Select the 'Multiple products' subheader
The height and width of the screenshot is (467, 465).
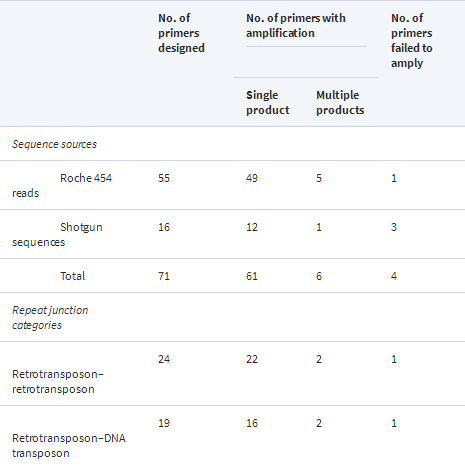tap(340, 103)
